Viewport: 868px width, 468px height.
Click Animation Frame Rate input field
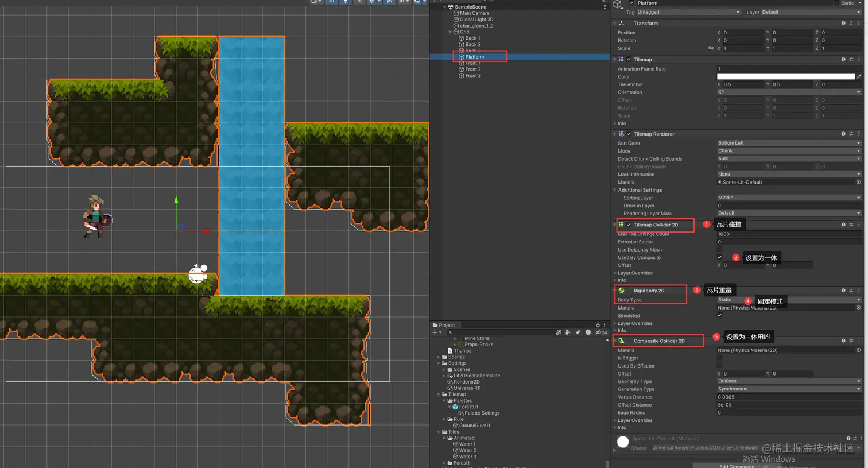coord(789,69)
